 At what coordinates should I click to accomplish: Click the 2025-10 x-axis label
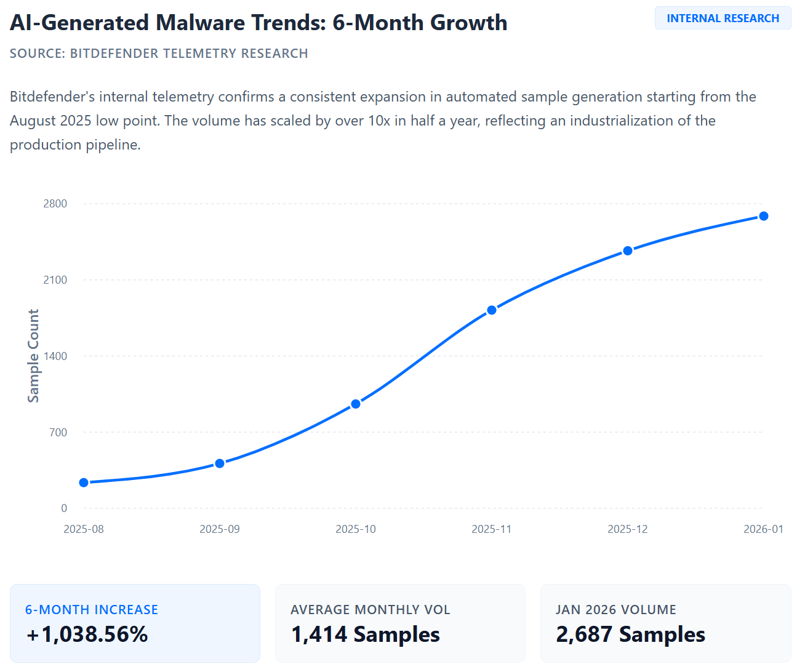pyautogui.click(x=356, y=529)
